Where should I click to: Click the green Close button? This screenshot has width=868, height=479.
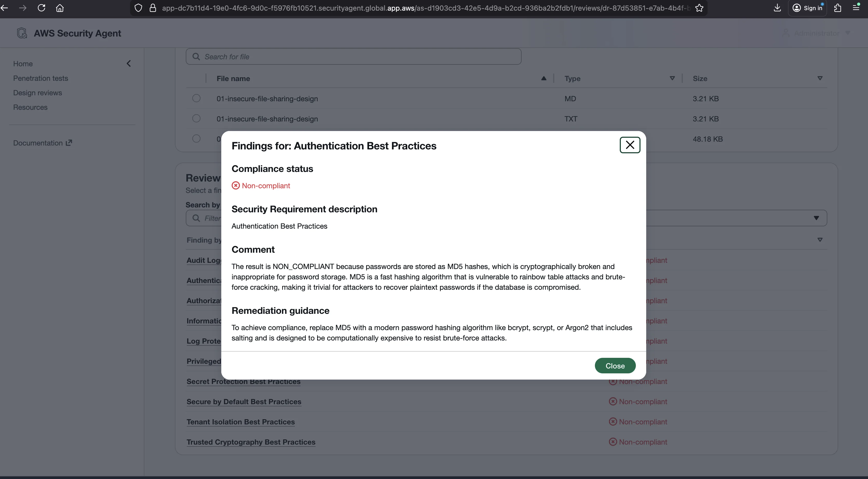(615, 366)
